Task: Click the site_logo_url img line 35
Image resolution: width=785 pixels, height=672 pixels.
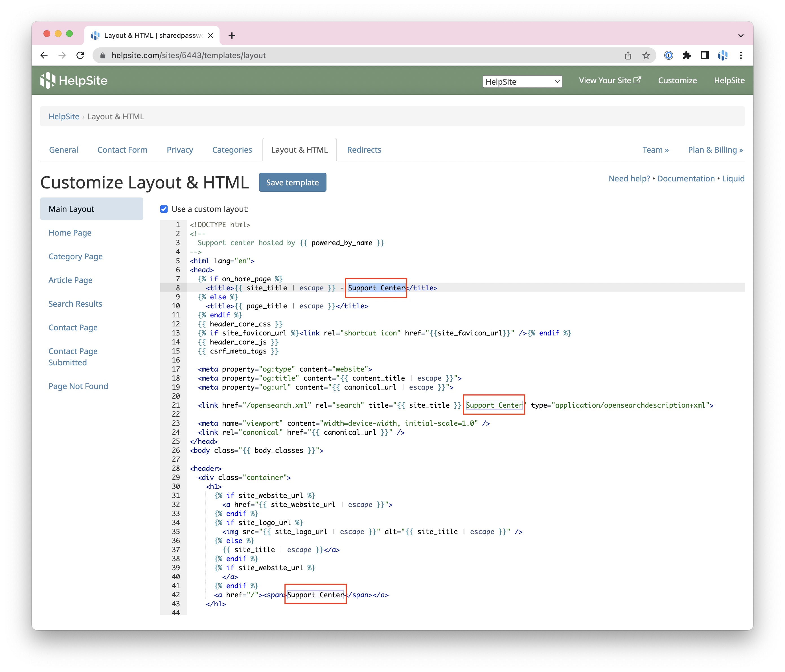Action: (372, 532)
